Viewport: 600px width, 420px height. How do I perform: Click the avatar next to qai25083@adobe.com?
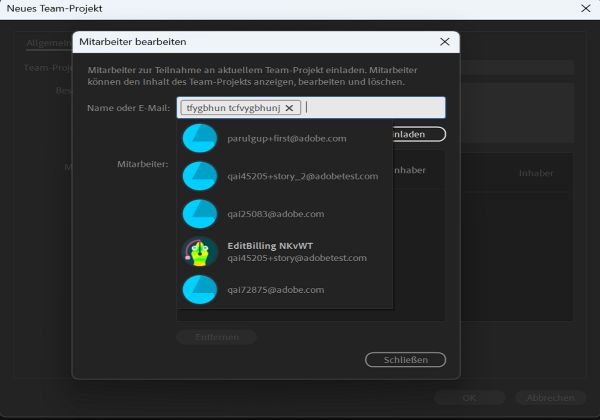pyautogui.click(x=200, y=214)
